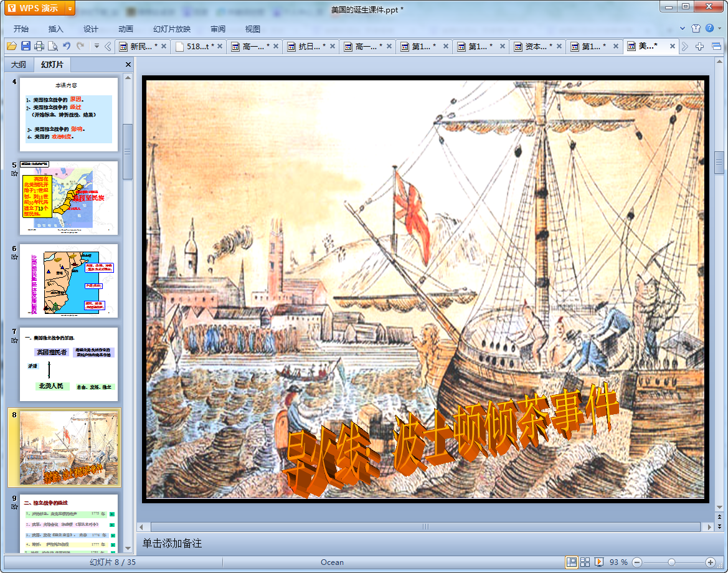Open the 动画 menu tab

(x=125, y=29)
